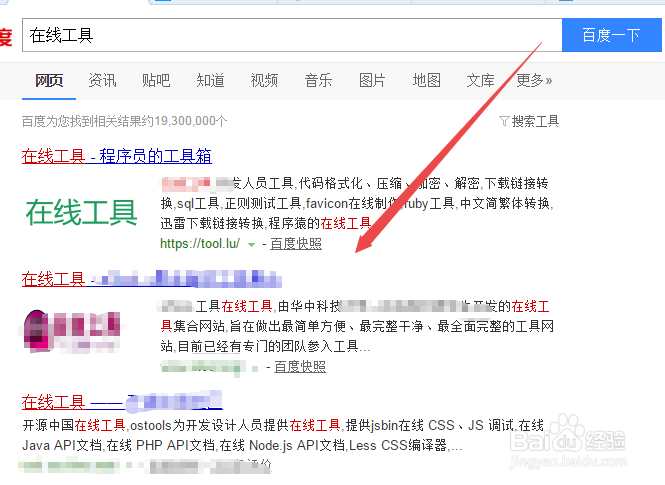This screenshot has width=665, height=485.
Task: Open the 地图 tab
Action: [x=427, y=80]
